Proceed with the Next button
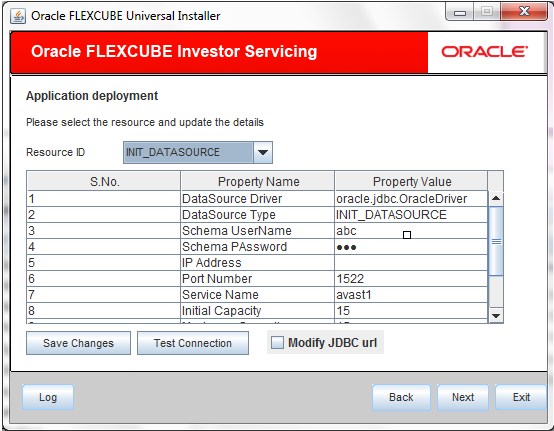This screenshot has height=431, width=554. [x=463, y=397]
